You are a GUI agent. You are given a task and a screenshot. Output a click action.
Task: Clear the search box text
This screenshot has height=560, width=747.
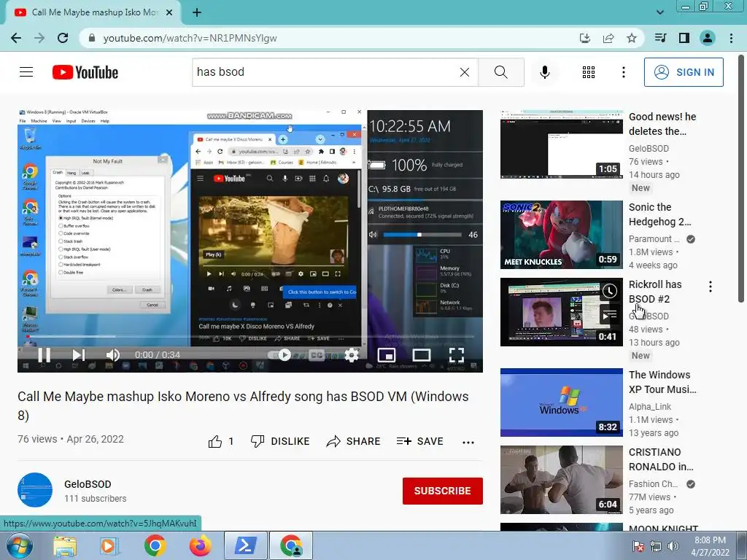coord(465,72)
